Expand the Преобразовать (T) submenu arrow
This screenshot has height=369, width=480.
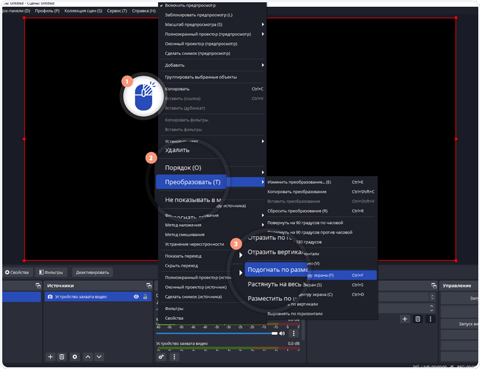[263, 182]
